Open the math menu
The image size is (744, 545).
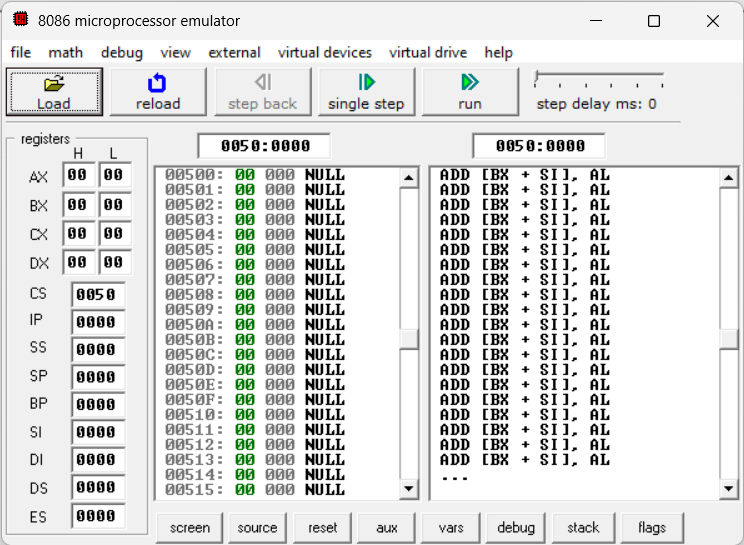65,52
